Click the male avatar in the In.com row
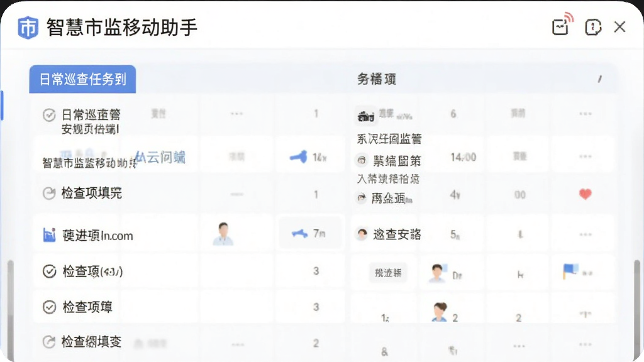Screen dimensions: 644x362 pyautogui.click(x=223, y=234)
